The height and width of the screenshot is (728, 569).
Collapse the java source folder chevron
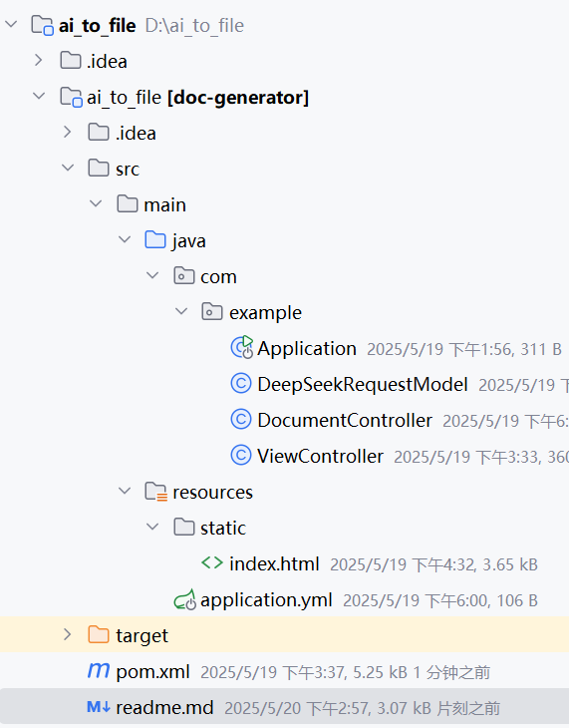click(125, 240)
